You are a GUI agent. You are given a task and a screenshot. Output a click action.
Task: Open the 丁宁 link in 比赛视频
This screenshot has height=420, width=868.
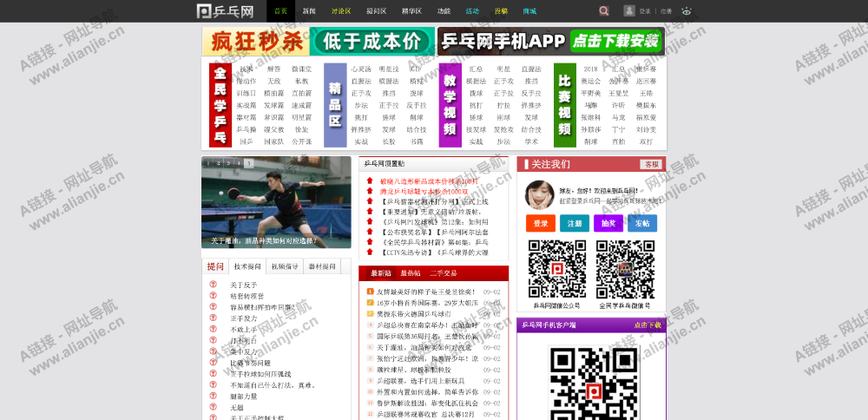click(x=618, y=129)
